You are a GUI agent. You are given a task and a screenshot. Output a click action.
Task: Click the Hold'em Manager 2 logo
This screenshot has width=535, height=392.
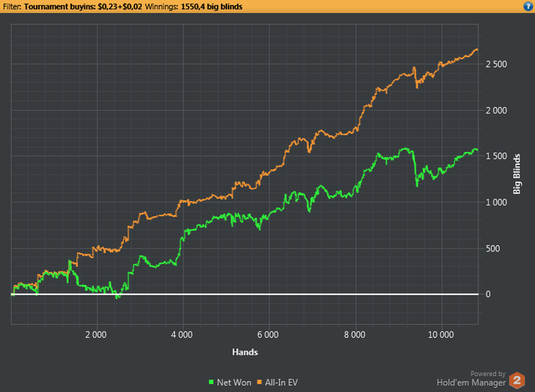517,380
